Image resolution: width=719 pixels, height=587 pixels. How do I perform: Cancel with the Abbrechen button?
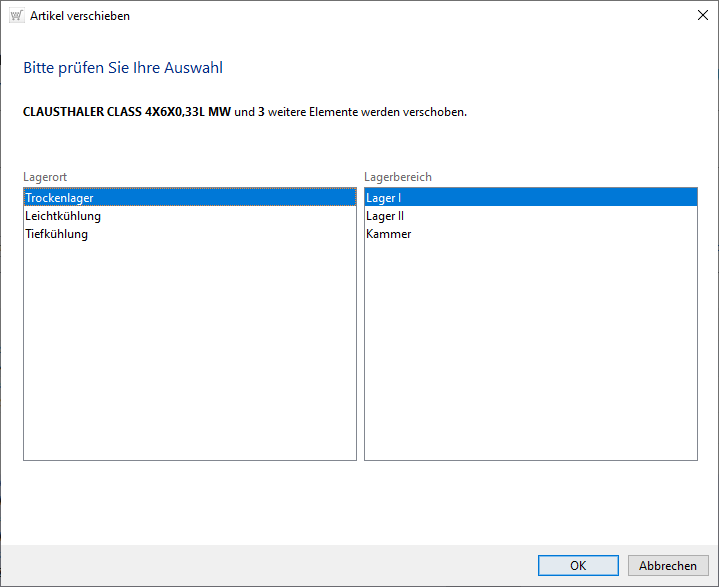(668, 565)
